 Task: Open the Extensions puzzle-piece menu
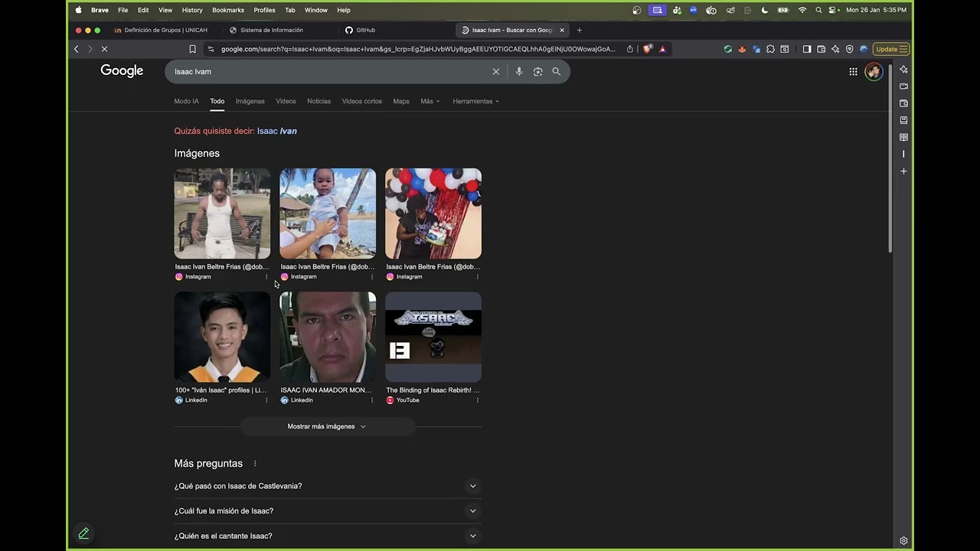pyautogui.click(x=770, y=49)
